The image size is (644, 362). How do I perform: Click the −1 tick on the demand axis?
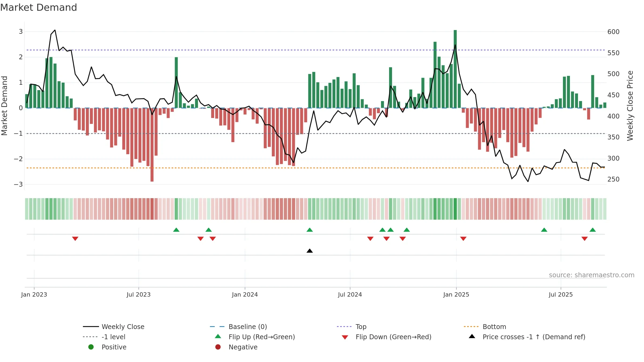(18, 133)
